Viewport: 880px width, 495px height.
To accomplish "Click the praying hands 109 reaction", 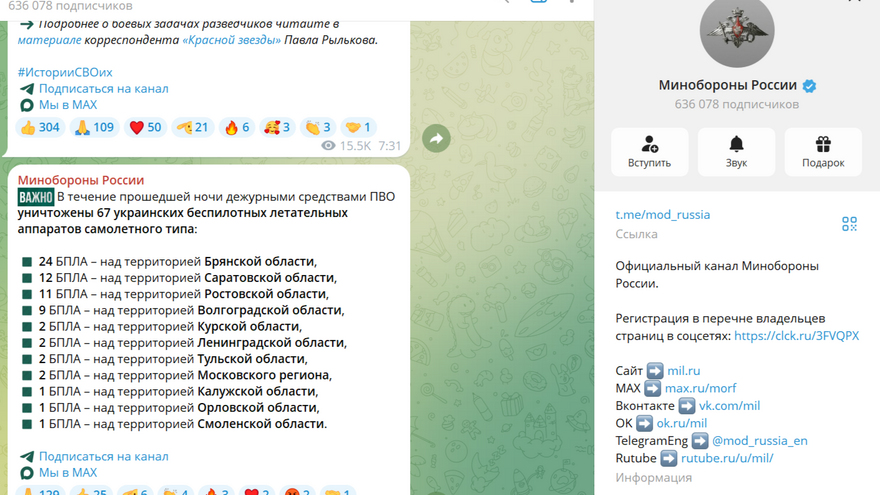I will click(x=94, y=127).
